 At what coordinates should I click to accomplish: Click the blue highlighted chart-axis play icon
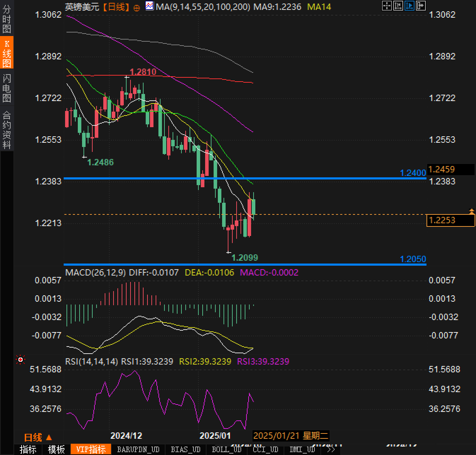coord(409,6)
